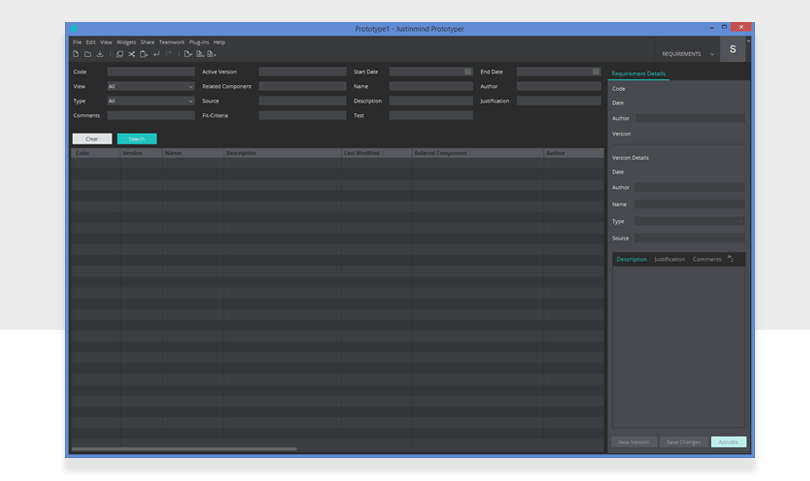
Task: Click the Paste toolbar icon
Action: 144,54
